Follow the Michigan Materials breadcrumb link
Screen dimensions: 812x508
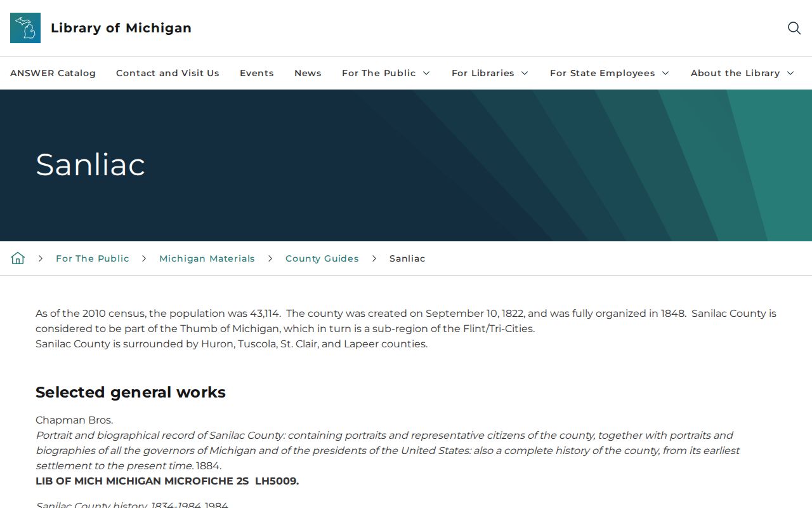pyautogui.click(x=207, y=258)
